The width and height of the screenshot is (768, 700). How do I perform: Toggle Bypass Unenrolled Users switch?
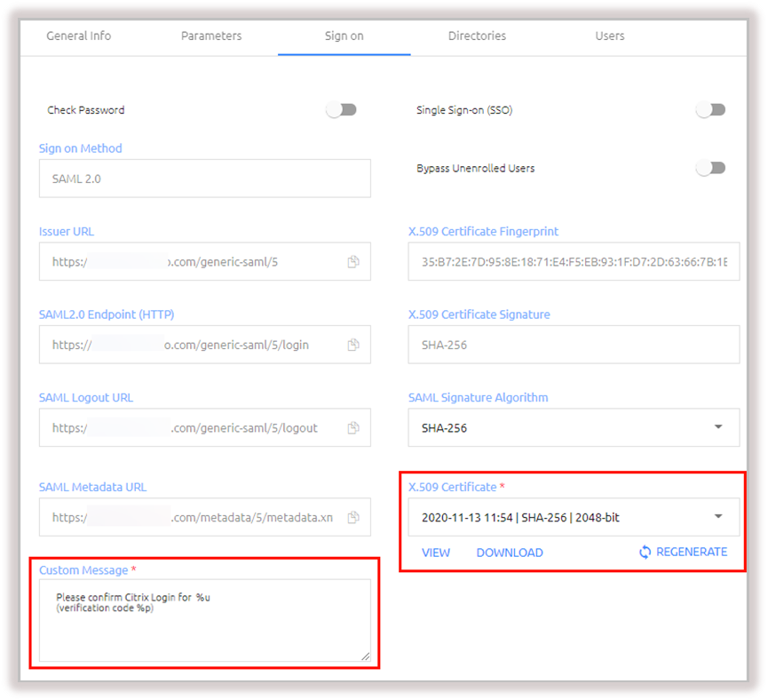tap(711, 168)
